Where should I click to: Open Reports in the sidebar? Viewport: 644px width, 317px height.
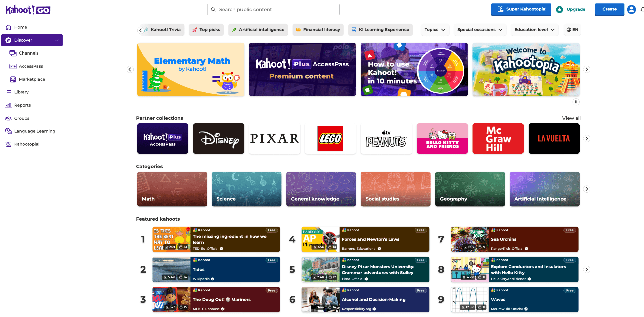click(32, 105)
